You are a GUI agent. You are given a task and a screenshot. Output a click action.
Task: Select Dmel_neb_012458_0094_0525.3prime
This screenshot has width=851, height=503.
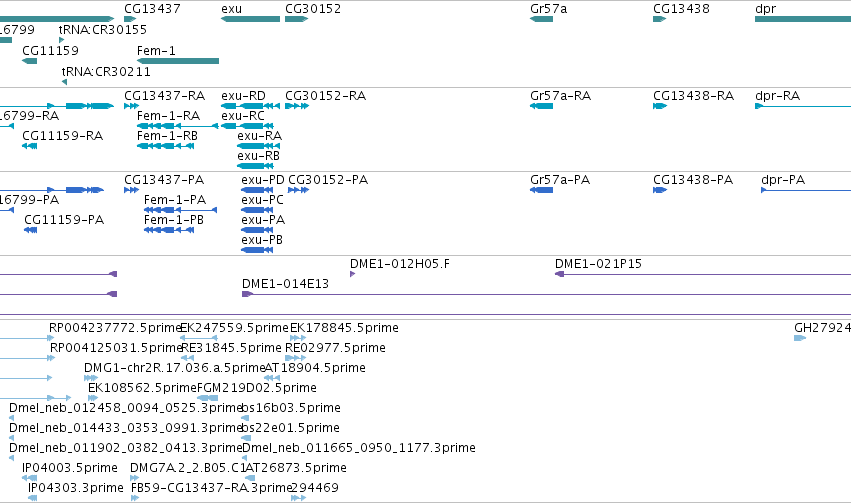125,409
